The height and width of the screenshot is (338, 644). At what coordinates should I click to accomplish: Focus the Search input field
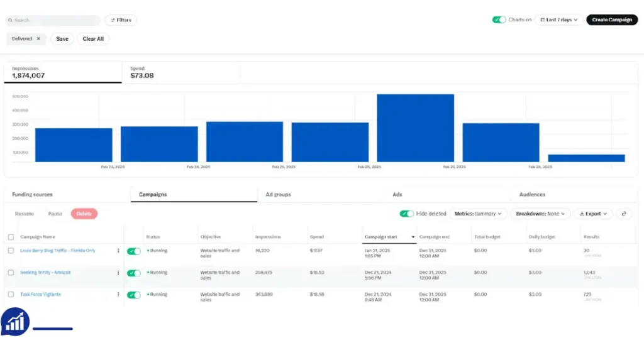point(53,20)
